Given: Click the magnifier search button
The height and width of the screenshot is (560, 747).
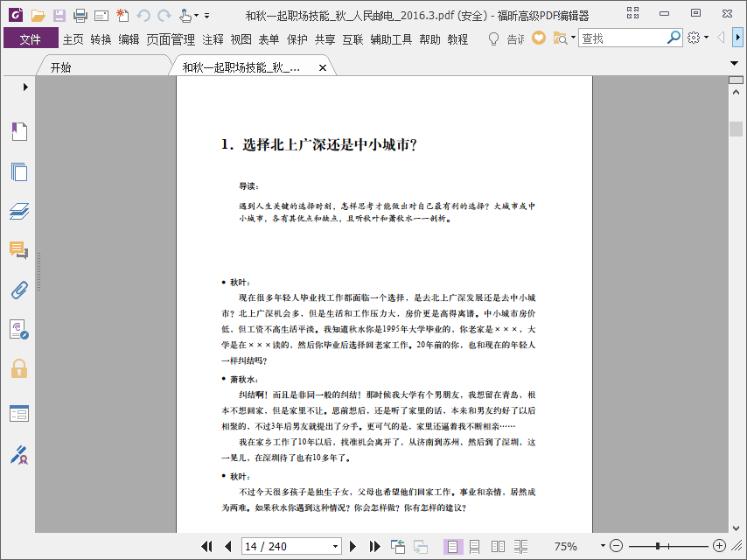Looking at the screenshot, I should (674, 38).
